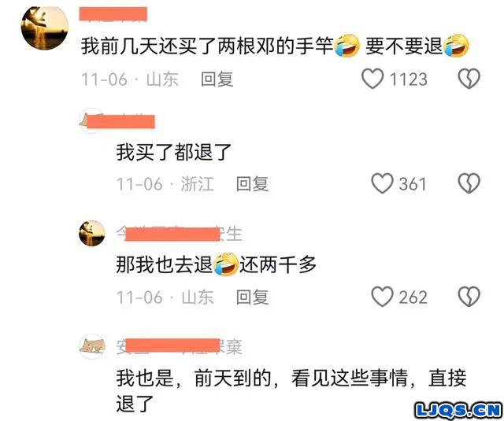Tap broken heart next to 262 likes
Viewport: 504px width, 421px height.
click(x=469, y=297)
